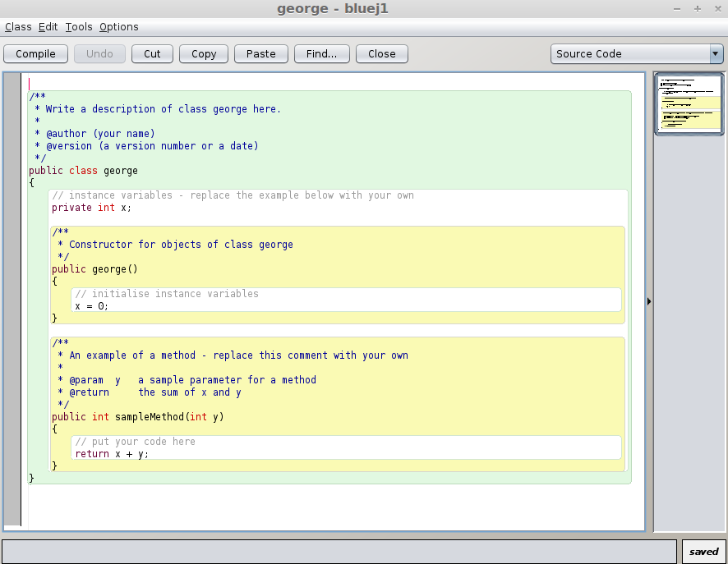Click the text 'public class george'
Screen dimensions: 728x564
point(83,171)
